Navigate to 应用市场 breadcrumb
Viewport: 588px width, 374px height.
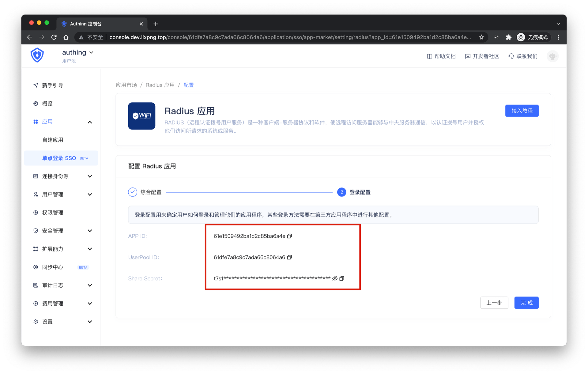pos(126,85)
